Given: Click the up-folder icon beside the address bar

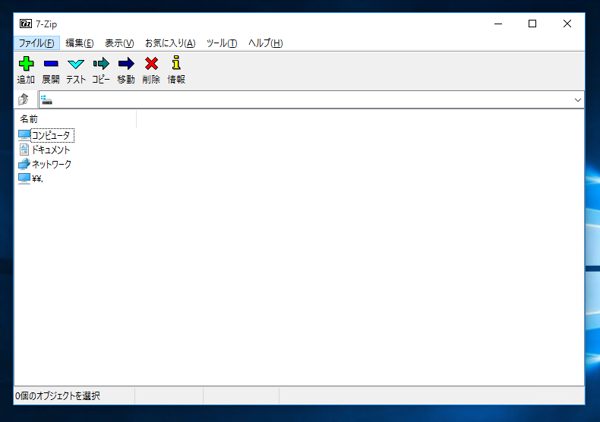Looking at the screenshot, I should [23, 99].
